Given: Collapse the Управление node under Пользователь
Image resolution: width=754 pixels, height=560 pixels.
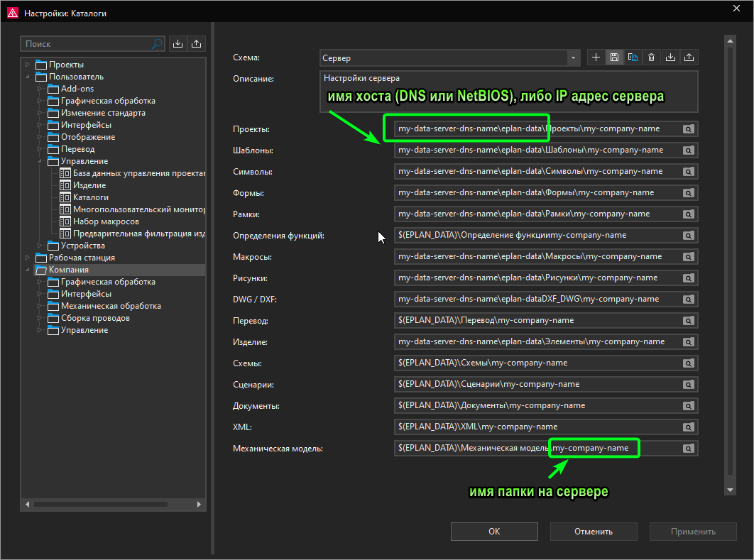Looking at the screenshot, I should click(x=40, y=161).
